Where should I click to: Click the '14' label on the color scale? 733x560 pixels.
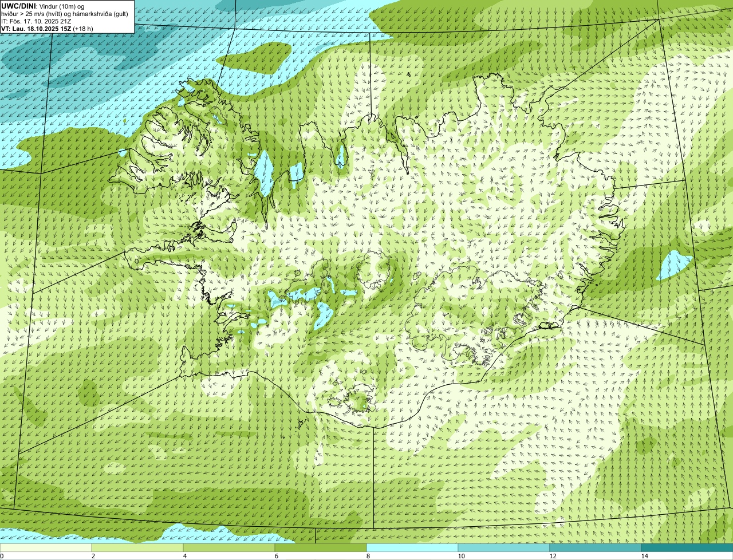[644, 556]
